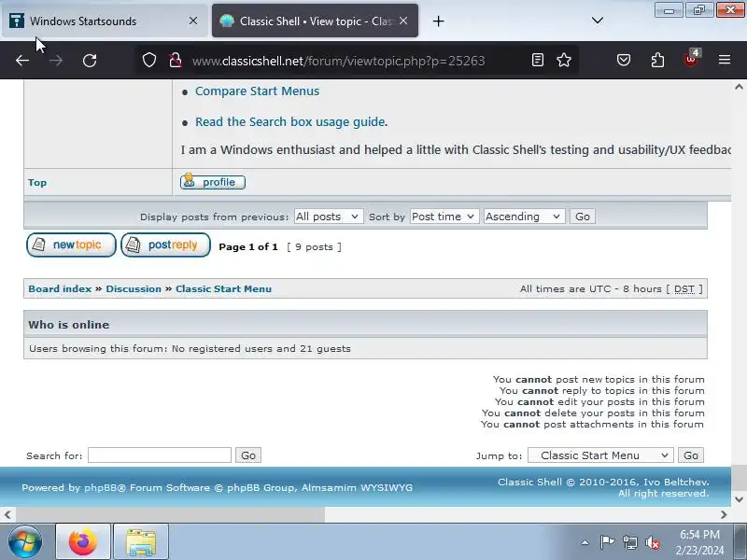
Task: Navigate to Board index
Action: click(60, 288)
